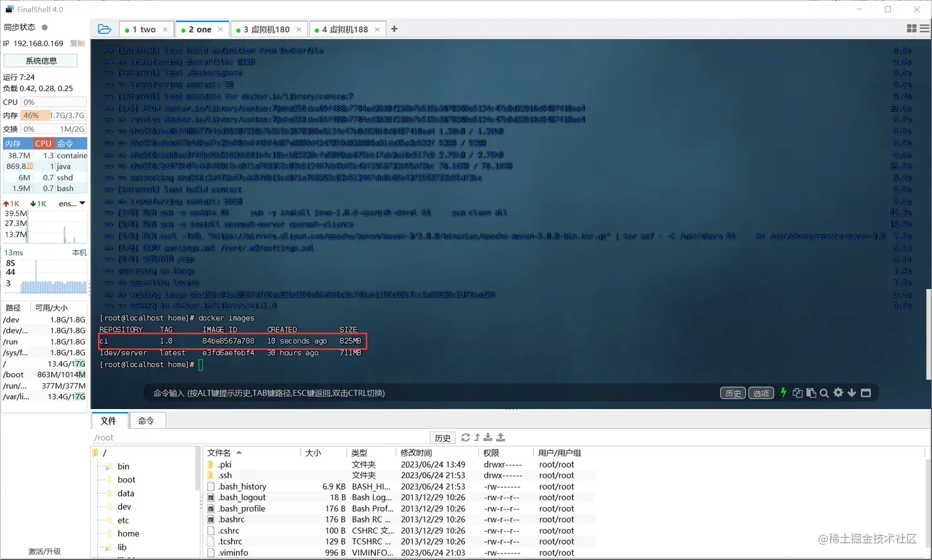The height and width of the screenshot is (560, 932).
Task: Open the file path 历史 button
Action: click(443, 438)
